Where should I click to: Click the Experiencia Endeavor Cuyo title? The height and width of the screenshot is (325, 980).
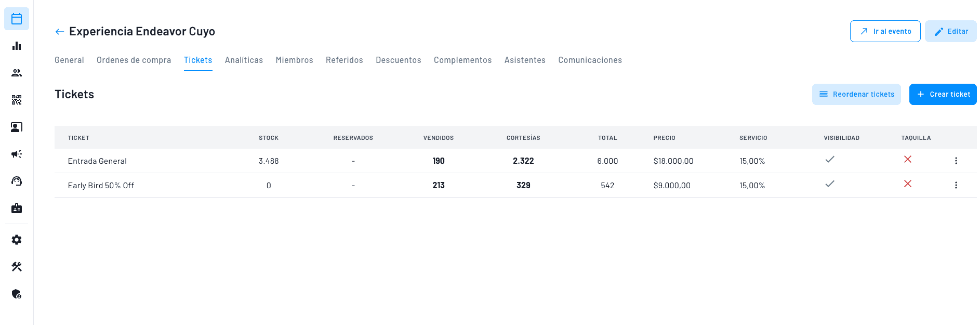tap(142, 31)
